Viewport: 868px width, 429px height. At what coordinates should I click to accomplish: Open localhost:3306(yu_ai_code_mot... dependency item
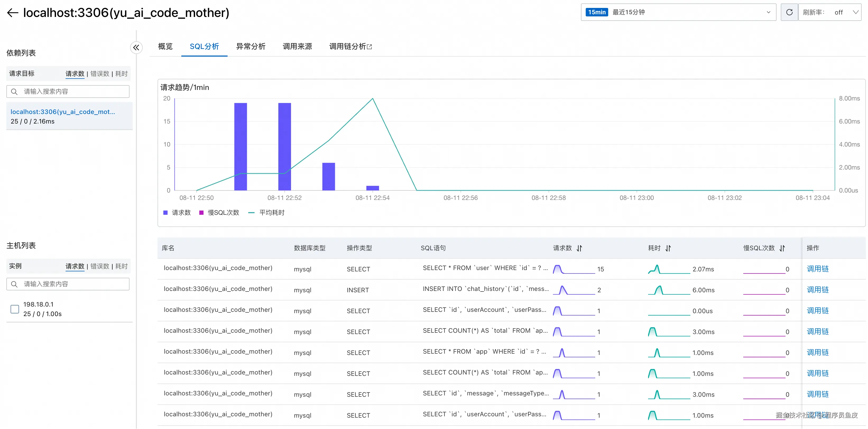[63, 112]
